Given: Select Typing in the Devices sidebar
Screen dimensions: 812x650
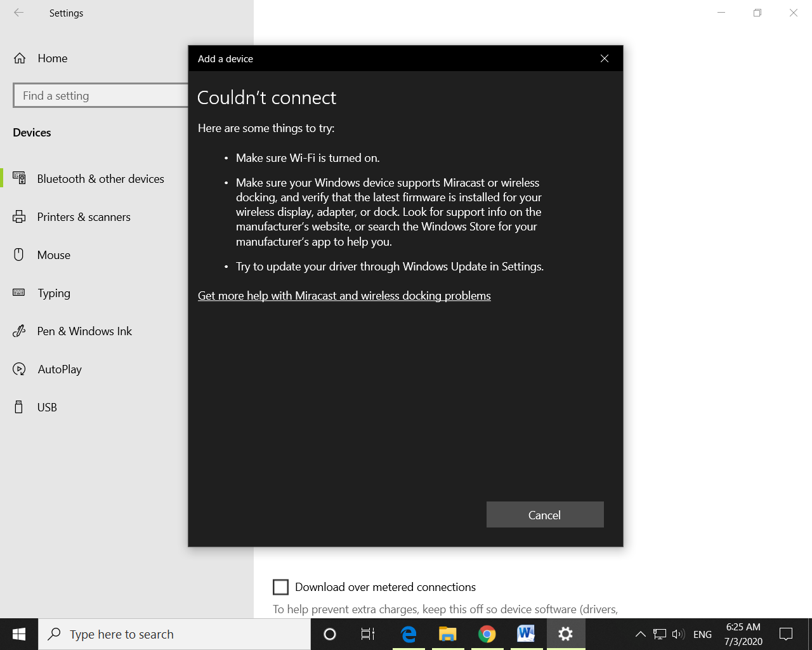Looking at the screenshot, I should tap(54, 293).
